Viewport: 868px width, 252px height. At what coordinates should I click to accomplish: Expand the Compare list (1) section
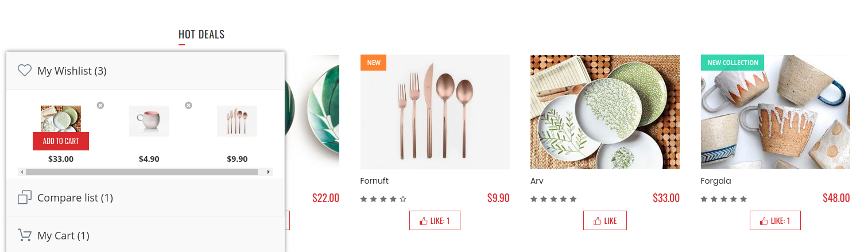[x=145, y=197]
